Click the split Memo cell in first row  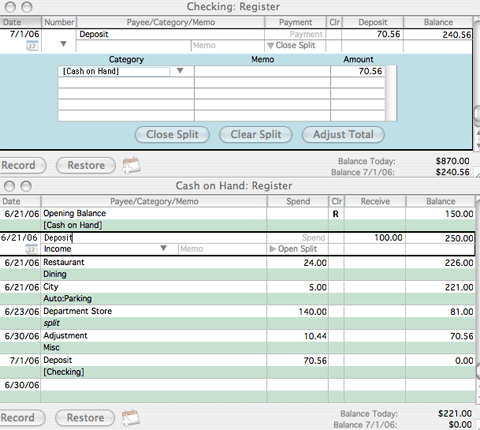tap(262, 71)
